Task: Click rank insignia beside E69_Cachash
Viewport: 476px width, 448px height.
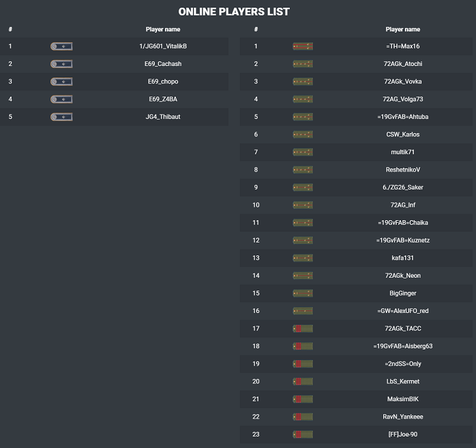Action: point(61,64)
